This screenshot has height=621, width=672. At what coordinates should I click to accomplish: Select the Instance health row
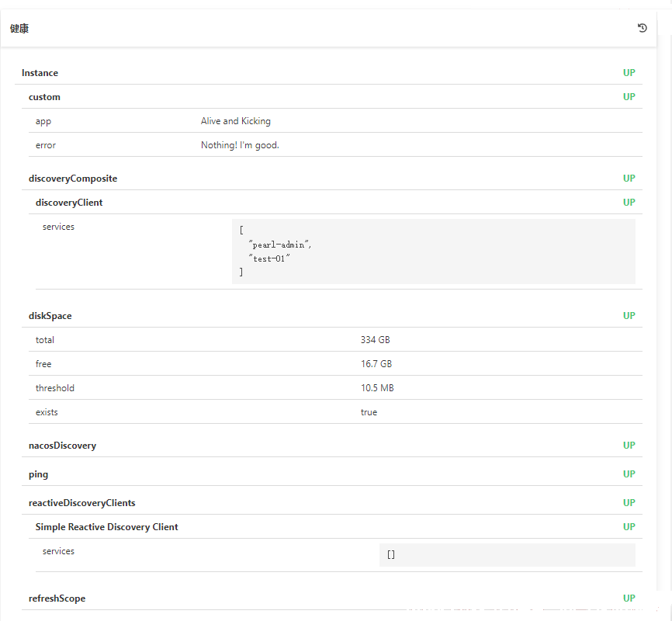tap(329, 73)
